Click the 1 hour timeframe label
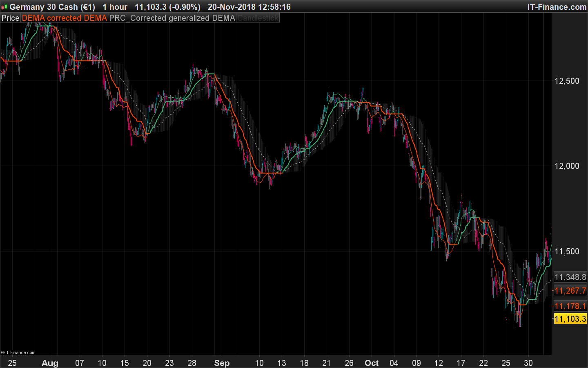The image size is (588, 368). (115, 7)
